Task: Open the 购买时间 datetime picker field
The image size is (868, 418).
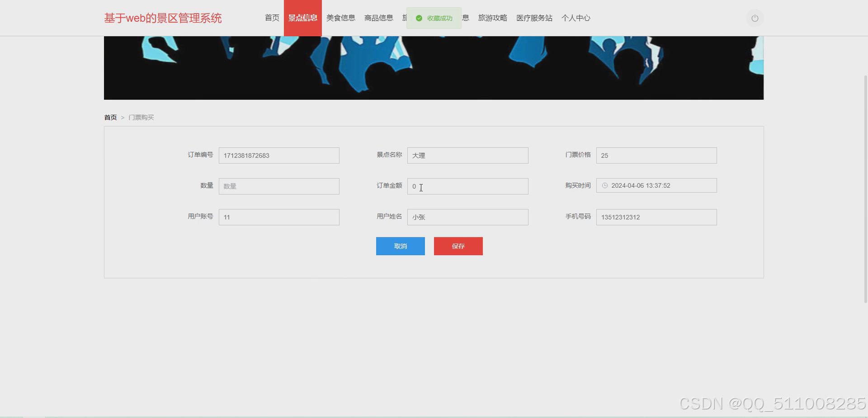Action: click(656, 185)
